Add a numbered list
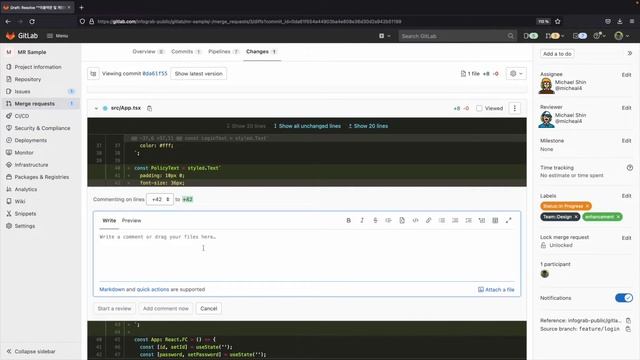This screenshot has width=640, height=360. pos(455,220)
